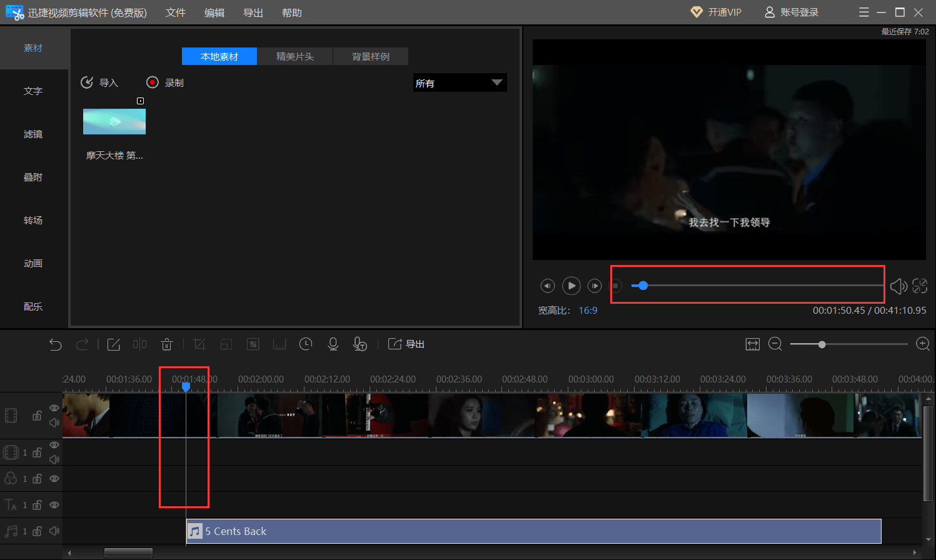This screenshot has height=560, width=936.
Task: Zoom in the timeline with plus magnifier
Action: 923,344
